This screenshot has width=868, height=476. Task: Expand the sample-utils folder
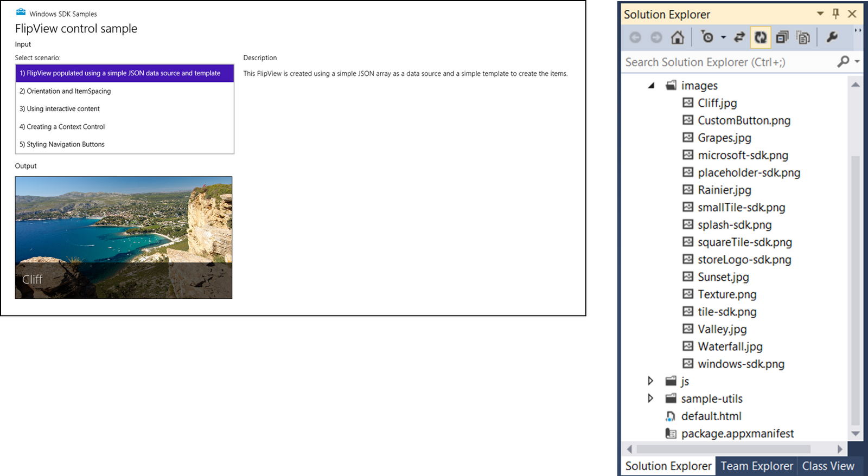pos(650,398)
